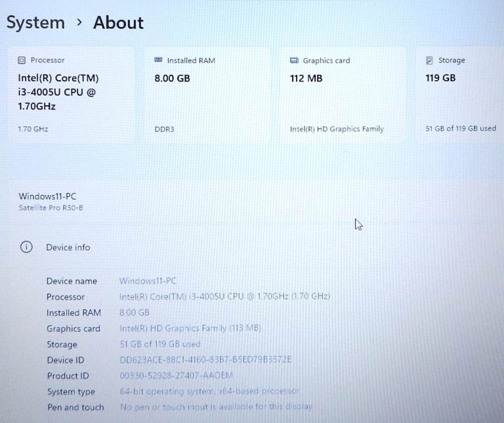Select the Processor card label
Screen dimensions: 504x423
pos(47,60)
